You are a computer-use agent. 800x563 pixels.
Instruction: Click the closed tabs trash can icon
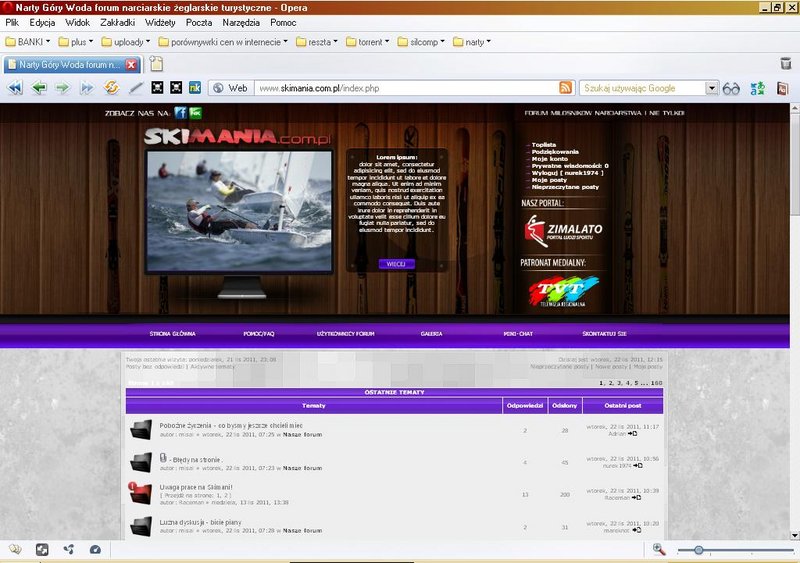[786, 64]
